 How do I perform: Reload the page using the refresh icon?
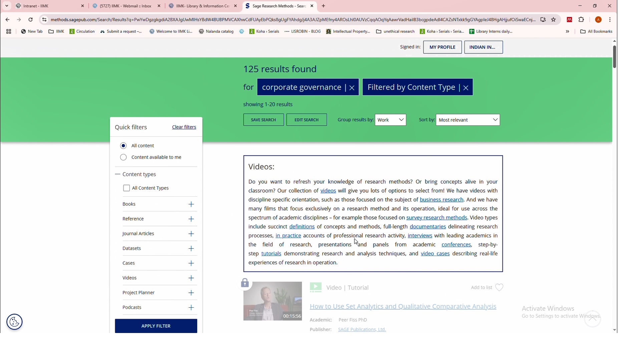click(30, 20)
